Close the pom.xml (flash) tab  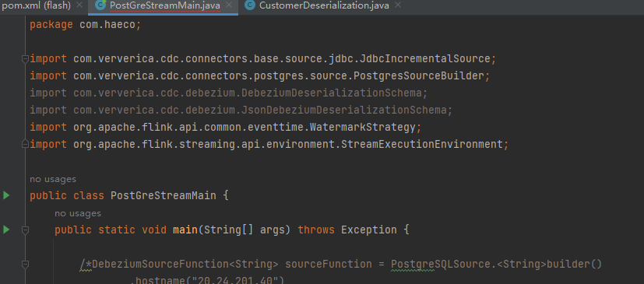tap(80, 5)
